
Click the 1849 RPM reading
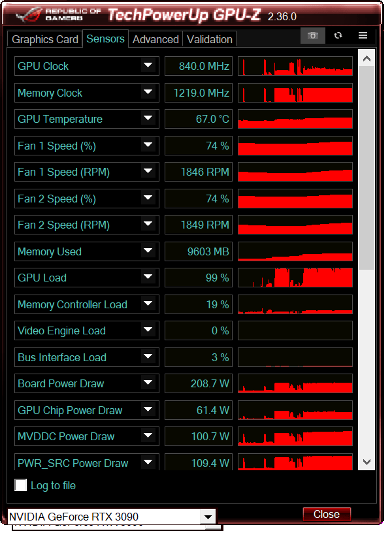pyautogui.click(x=199, y=225)
